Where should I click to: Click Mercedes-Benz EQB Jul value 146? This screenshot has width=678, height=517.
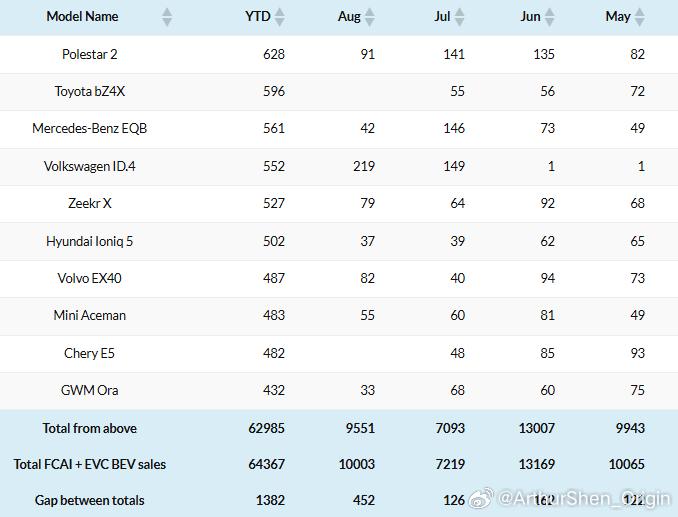(x=454, y=128)
